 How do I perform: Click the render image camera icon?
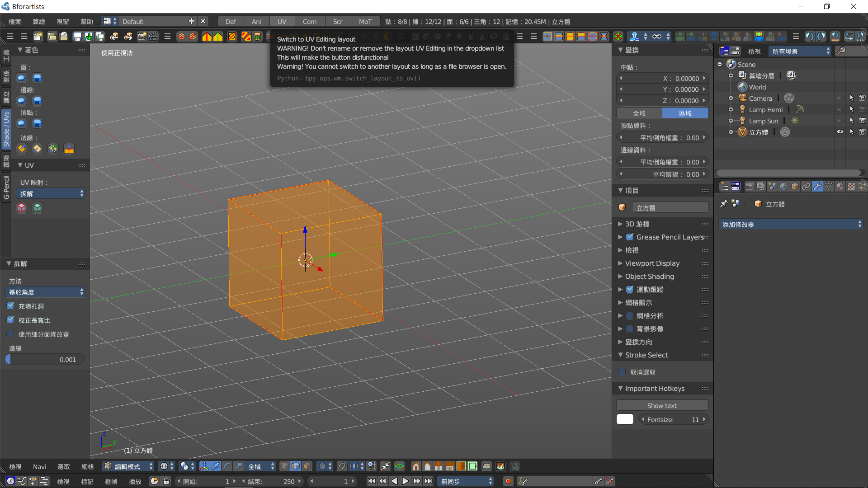pos(142,37)
